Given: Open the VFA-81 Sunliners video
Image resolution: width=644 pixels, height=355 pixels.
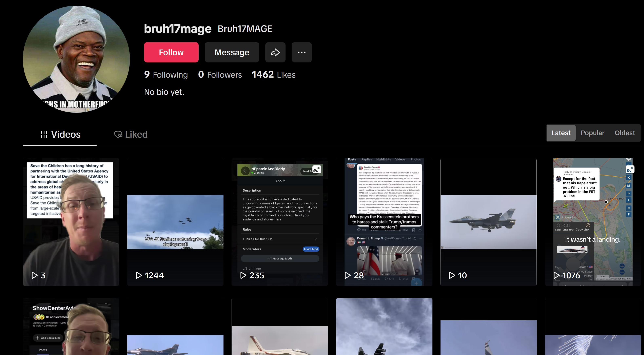Looking at the screenshot, I should [175, 222].
